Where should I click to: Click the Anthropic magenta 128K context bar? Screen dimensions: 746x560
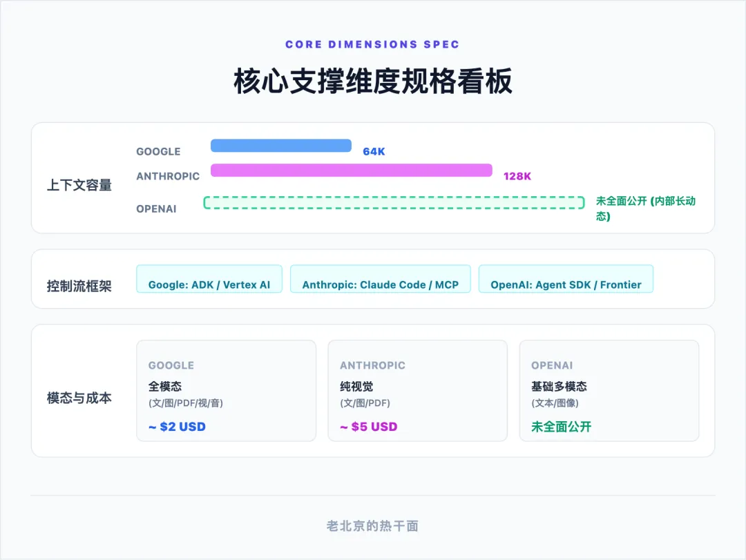[x=352, y=171]
